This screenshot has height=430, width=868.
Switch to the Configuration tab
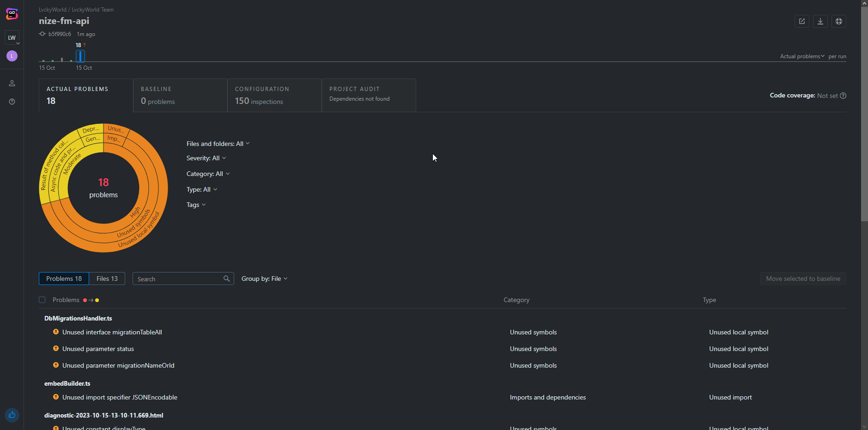[274, 95]
